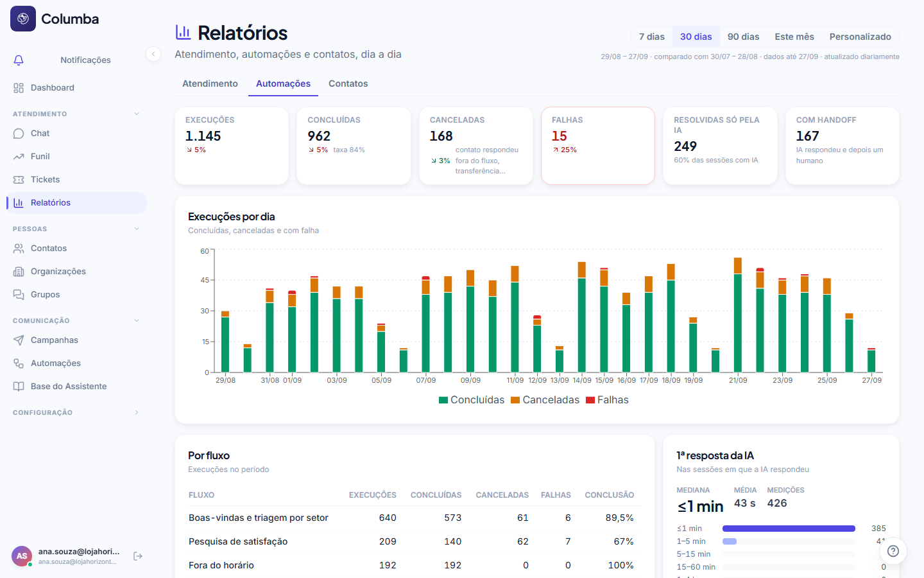Click the Relatórios bar chart sidebar icon
This screenshot has width=924, height=578.
pos(19,203)
